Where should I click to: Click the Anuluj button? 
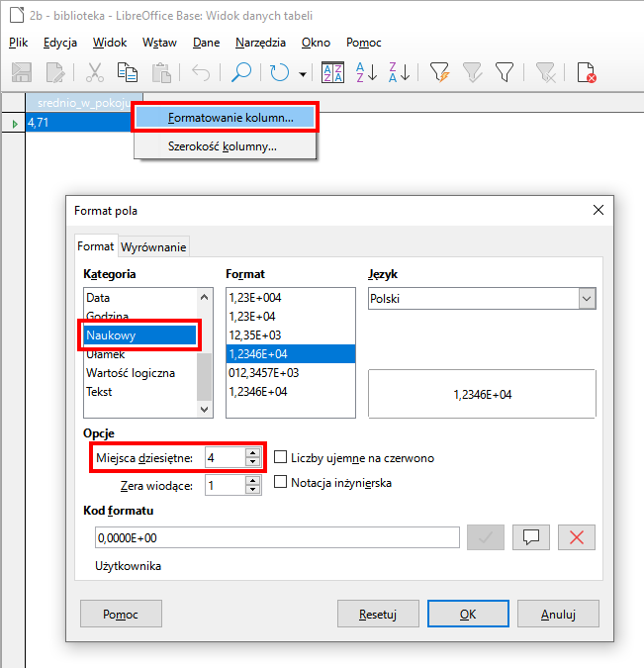pyautogui.click(x=558, y=614)
